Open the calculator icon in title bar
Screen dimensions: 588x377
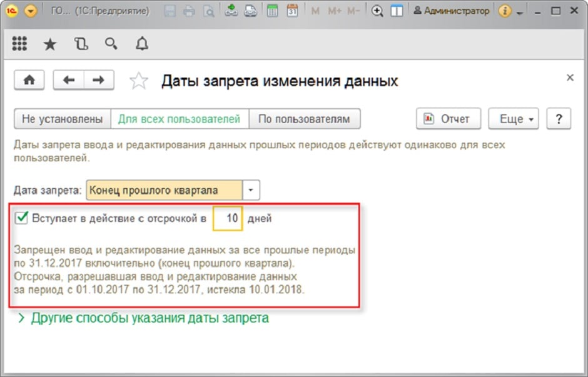(x=272, y=11)
